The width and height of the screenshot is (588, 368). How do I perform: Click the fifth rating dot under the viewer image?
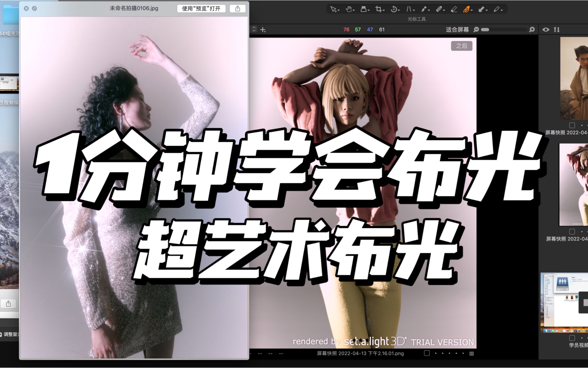[463, 353]
